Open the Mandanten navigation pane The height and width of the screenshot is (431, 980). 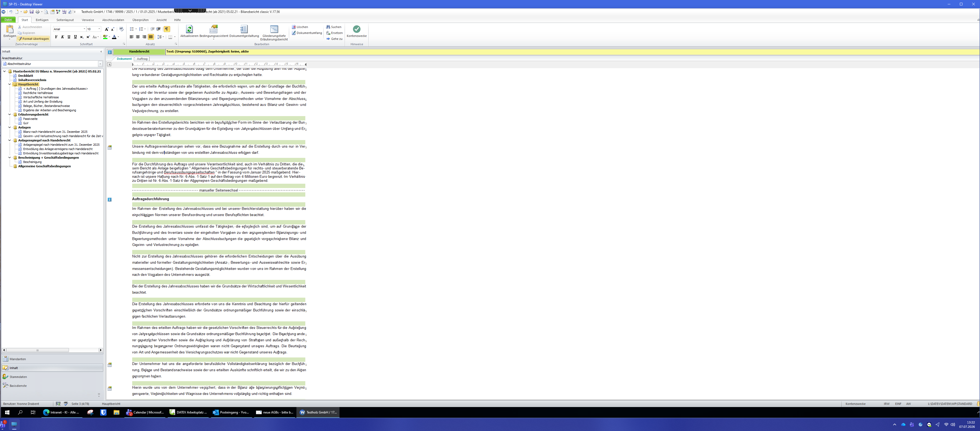(x=52, y=359)
